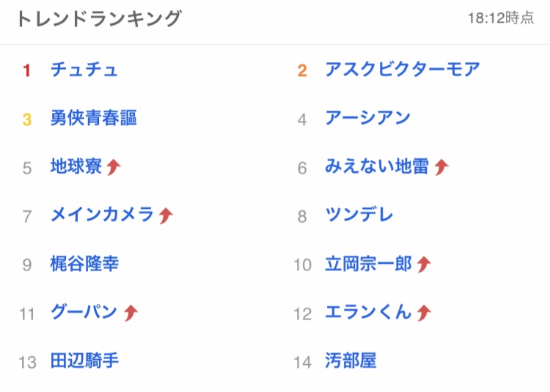Click the rising arrow beside 地球寮
The height and width of the screenshot is (392, 550).
114,167
